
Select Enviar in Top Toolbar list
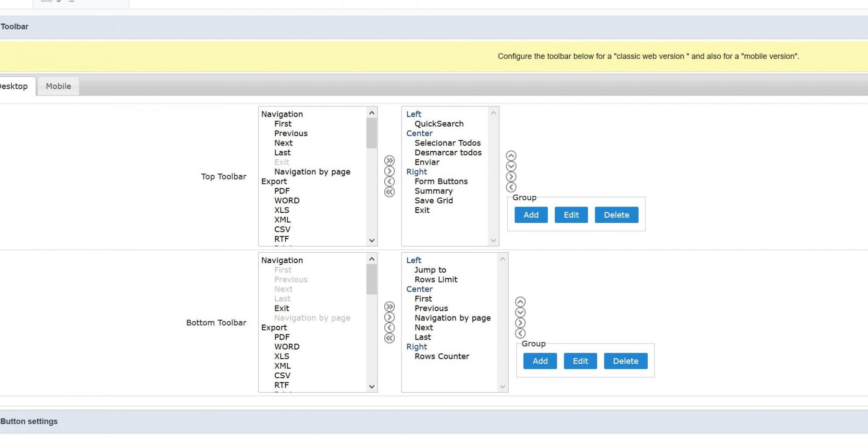coord(427,162)
